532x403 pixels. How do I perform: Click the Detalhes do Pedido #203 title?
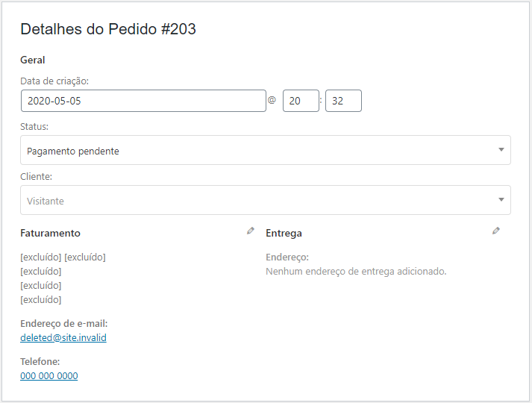click(108, 29)
